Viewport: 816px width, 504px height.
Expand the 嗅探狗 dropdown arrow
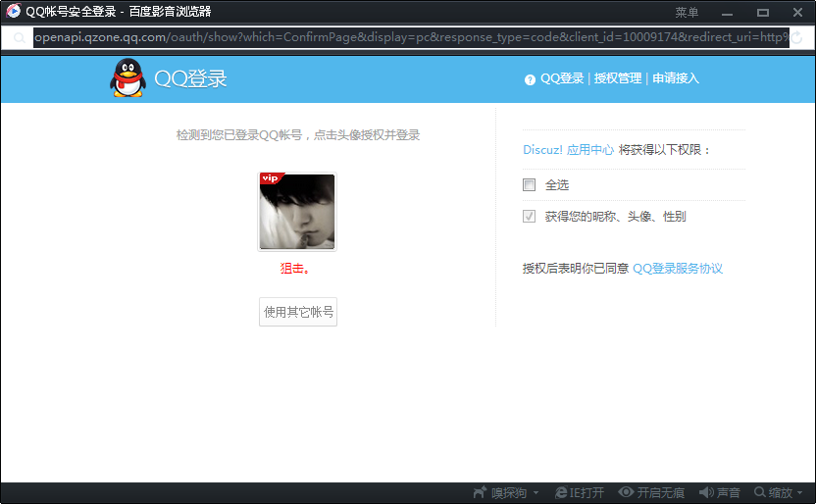(536, 492)
